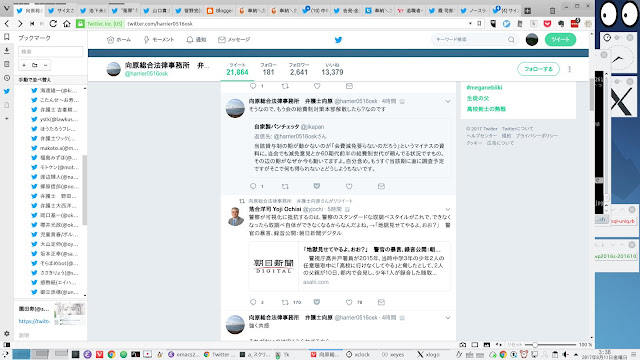Retweet the Yoji Ochiai tweet with 170 retweets
The image size is (640, 360).
(285, 302)
